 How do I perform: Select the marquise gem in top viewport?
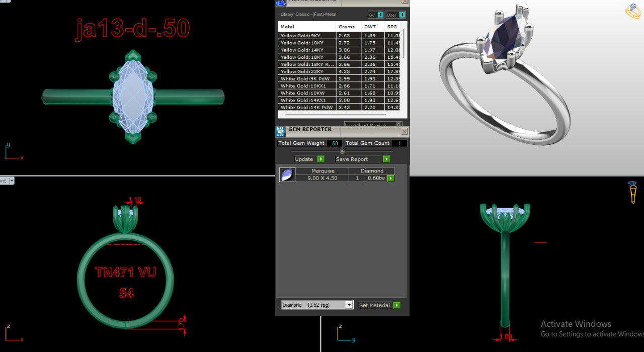[x=132, y=97]
